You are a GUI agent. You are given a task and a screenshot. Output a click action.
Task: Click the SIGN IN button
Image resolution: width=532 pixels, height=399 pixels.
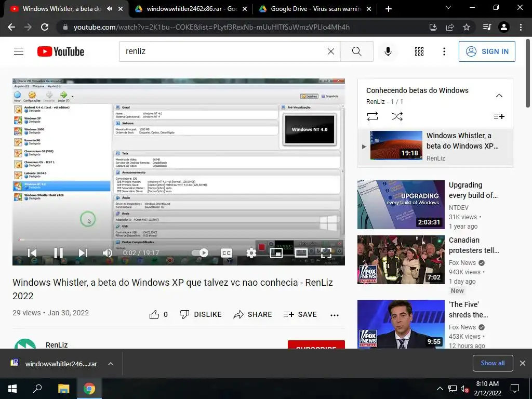point(486,51)
